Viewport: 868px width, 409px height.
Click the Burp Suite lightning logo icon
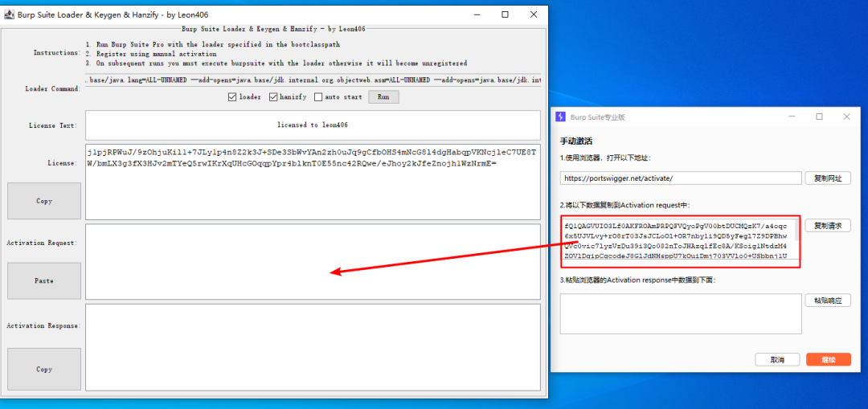(x=560, y=117)
